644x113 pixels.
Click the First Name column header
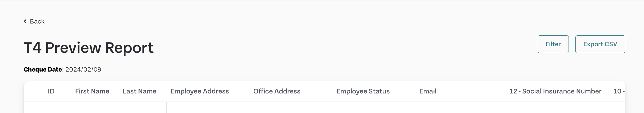(92, 91)
